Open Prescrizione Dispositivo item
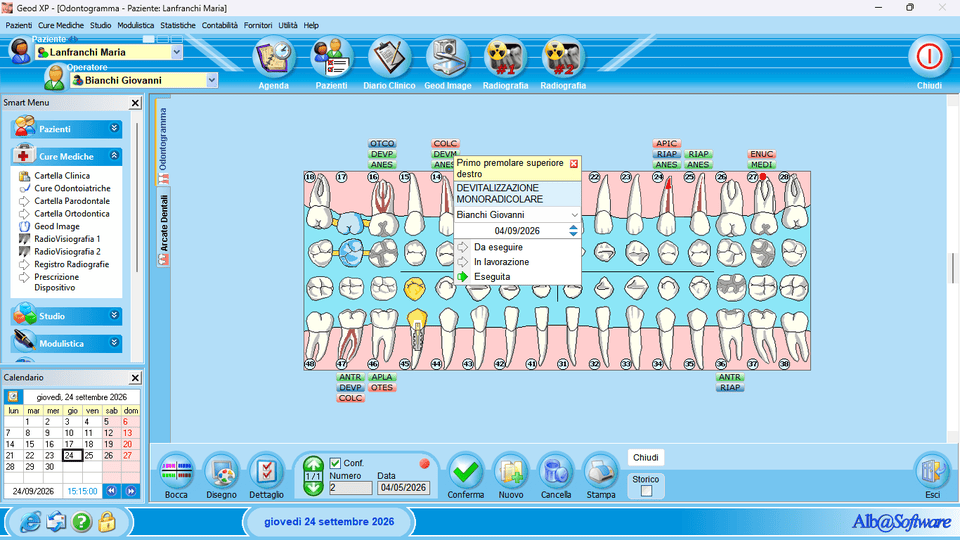Viewport: 960px width, 540px height. pos(56,282)
